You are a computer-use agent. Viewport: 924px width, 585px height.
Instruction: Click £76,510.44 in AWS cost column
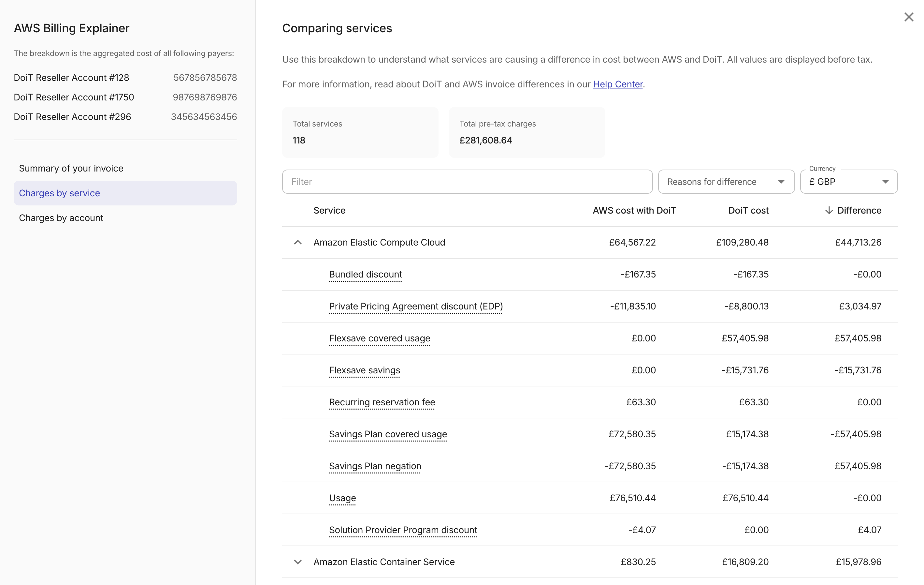pyautogui.click(x=632, y=498)
